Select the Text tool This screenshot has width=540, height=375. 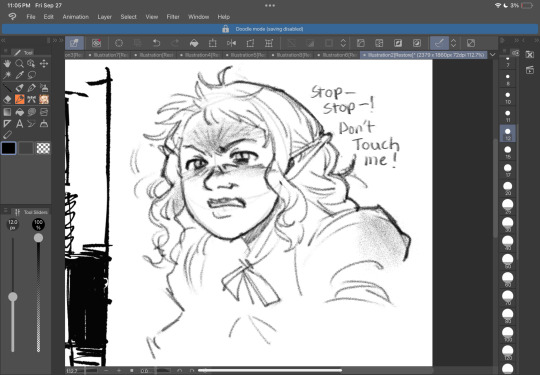pyautogui.click(x=19, y=124)
